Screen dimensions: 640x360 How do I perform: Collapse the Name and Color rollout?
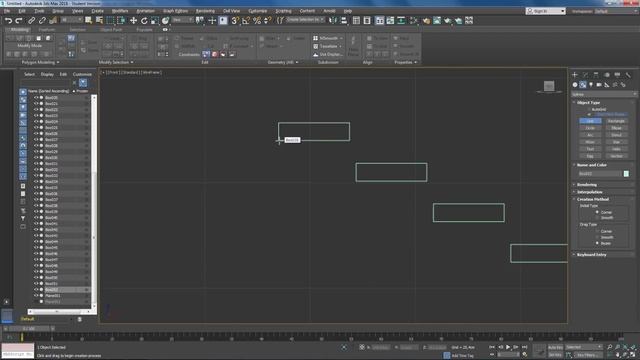pyautogui.click(x=591, y=165)
